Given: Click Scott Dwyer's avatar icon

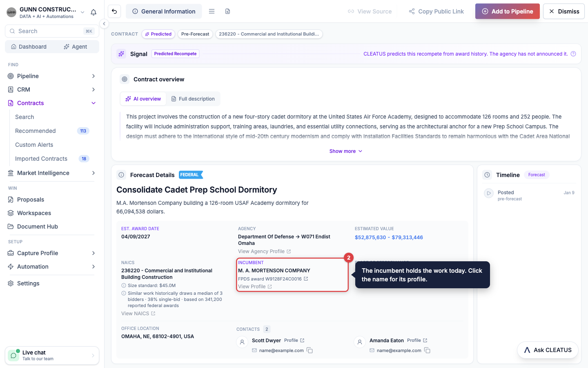Looking at the screenshot, I should click(242, 342).
